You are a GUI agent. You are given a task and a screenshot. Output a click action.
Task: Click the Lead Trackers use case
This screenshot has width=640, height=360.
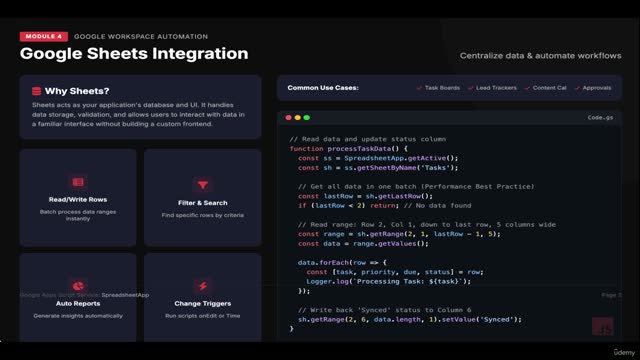tap(496, 88)
